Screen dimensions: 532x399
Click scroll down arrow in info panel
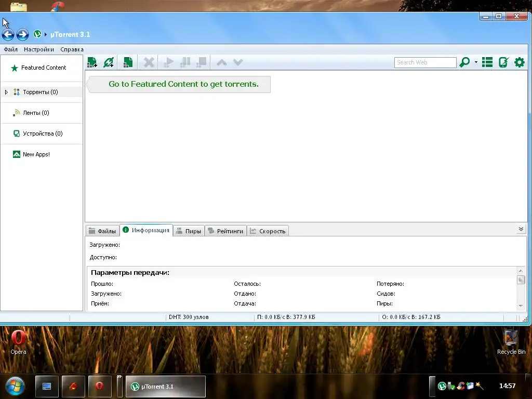[x=521, y=306]
